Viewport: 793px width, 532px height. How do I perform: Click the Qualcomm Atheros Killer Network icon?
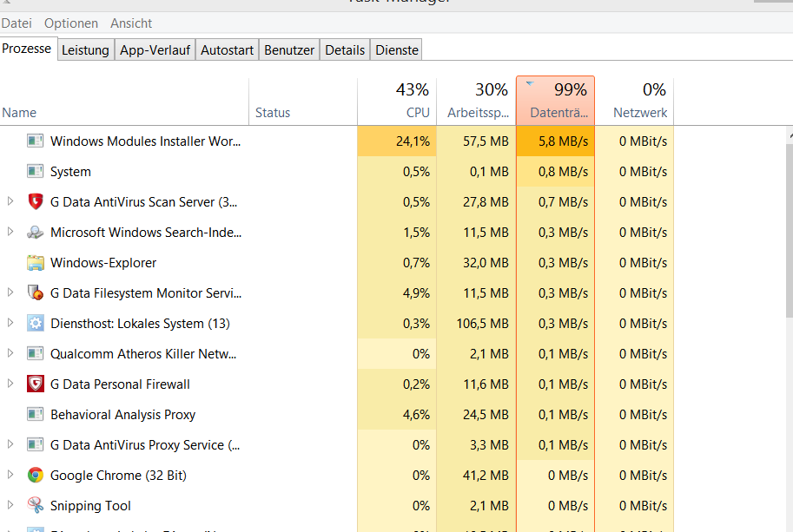pos(35,354)
